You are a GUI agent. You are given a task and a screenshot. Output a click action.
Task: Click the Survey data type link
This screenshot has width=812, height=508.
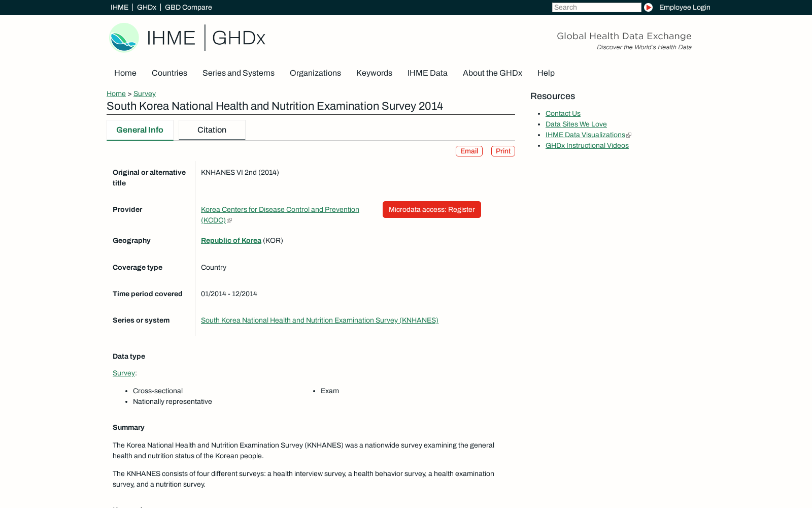click(124, 373)
